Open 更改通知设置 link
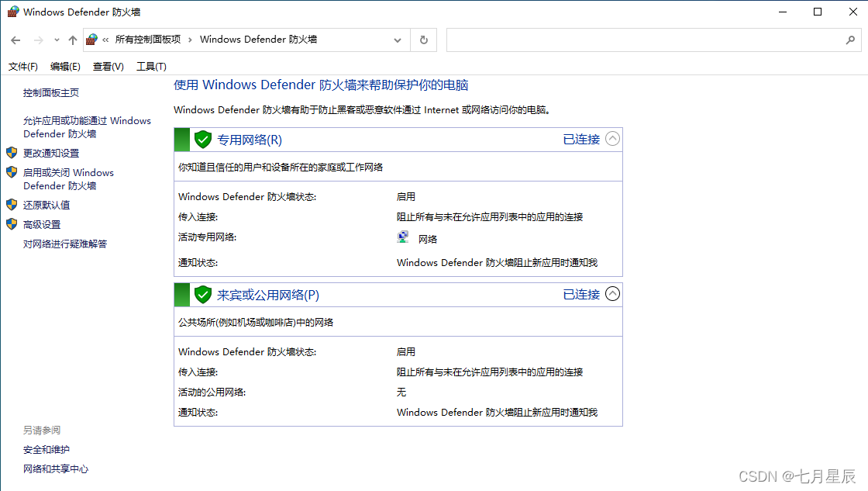 [51, 153]
